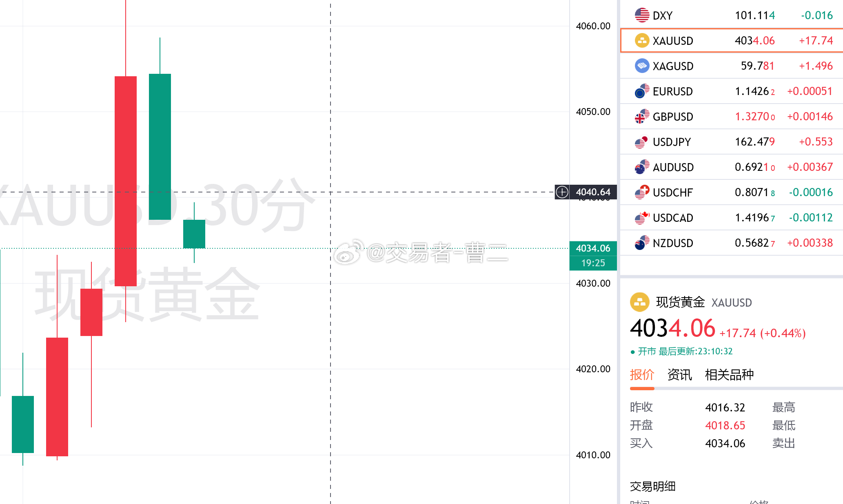Select the AUDUSD symbol name in the watchlist
The height and width of the screenshot is (504, 843).
[673, 167]
